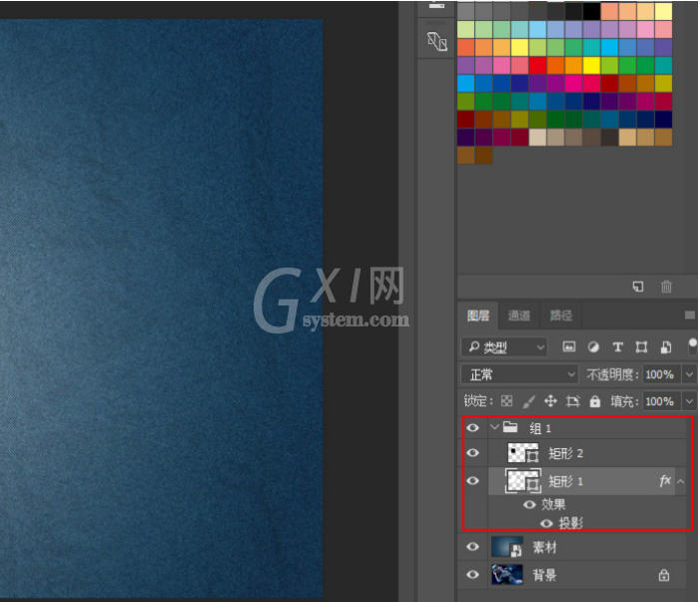Click the lock icon on 背景 layer

click(x=664, y=575)
